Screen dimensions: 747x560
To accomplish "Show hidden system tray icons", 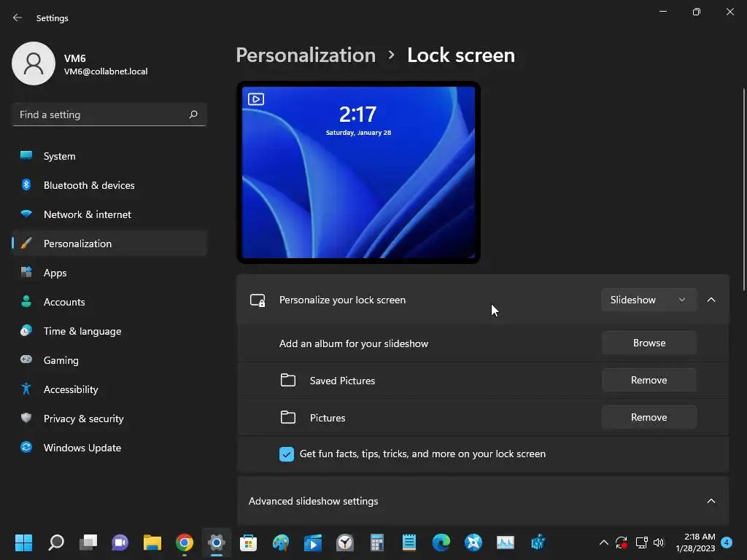I will click(x=603, y=542).
